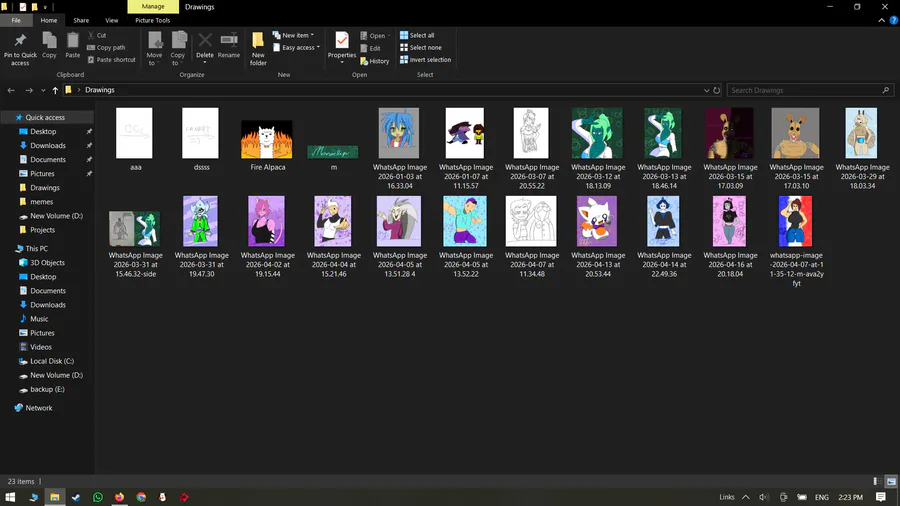Open Windows Start menu
Viewport: 900px width, 506px height.
tap(10, 497)
